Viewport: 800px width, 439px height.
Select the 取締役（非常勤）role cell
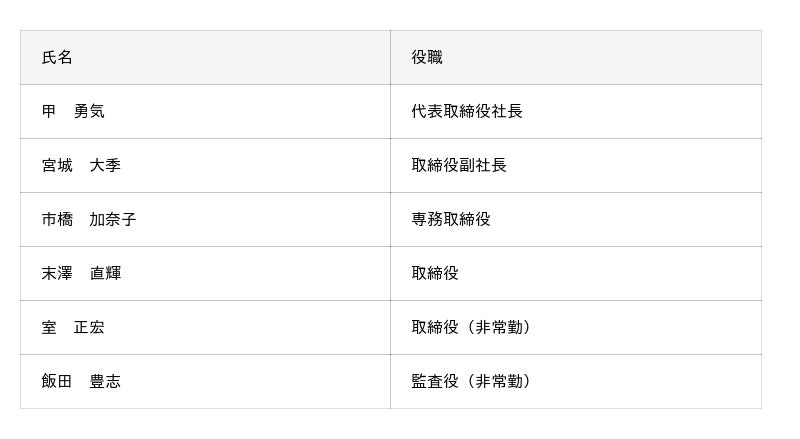click(x=471, y=328)
